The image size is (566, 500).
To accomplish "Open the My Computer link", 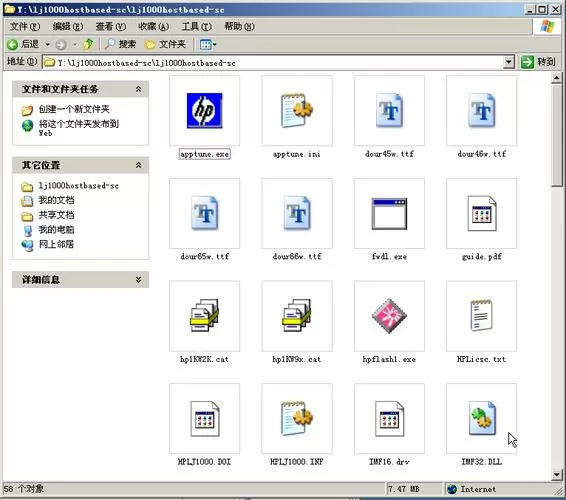I will 56,230.
